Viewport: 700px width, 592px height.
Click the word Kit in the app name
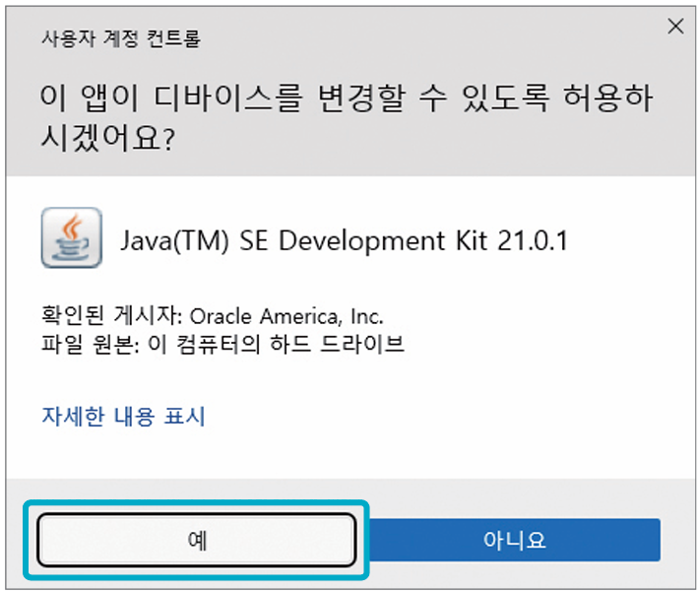click(472, 240)
